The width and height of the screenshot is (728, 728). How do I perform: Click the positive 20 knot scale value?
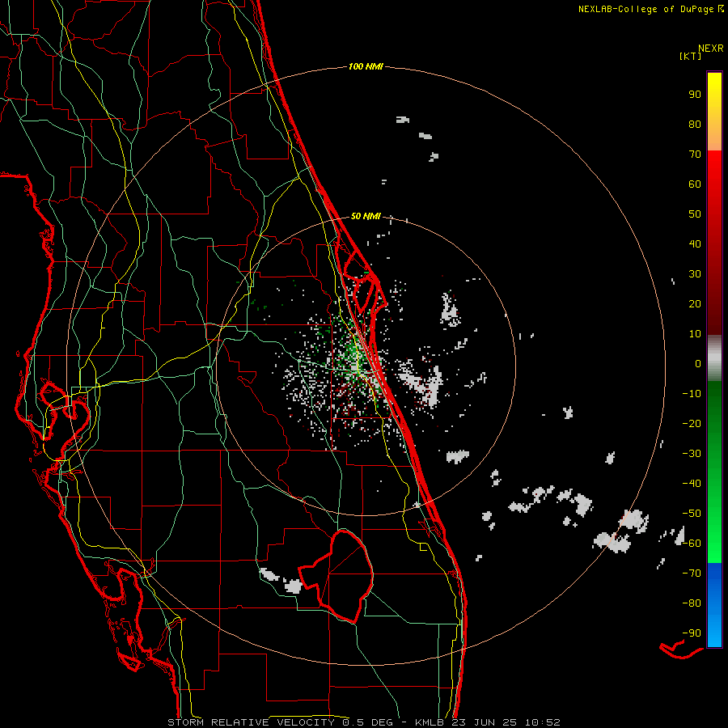point(695,303)
